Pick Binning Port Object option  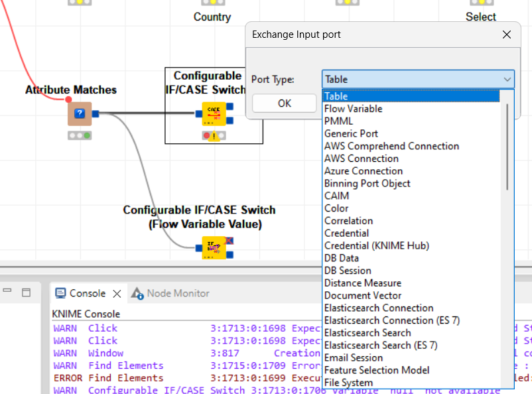pyautogui.click(x=411, y=183)
